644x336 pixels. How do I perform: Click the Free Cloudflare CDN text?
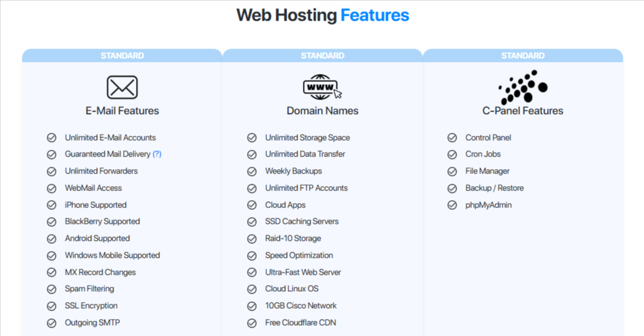pyautogui.click(x=300, y=323)
